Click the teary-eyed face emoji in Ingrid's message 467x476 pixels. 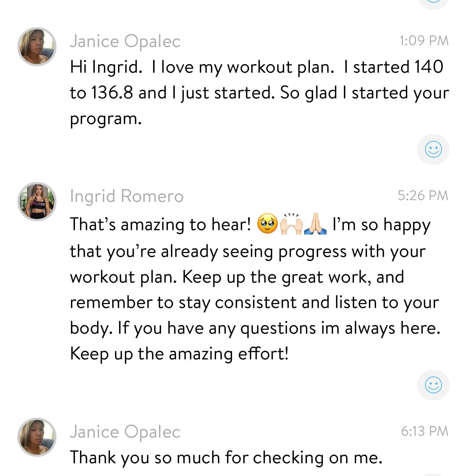pyautogui.click(x=267, y=224)
